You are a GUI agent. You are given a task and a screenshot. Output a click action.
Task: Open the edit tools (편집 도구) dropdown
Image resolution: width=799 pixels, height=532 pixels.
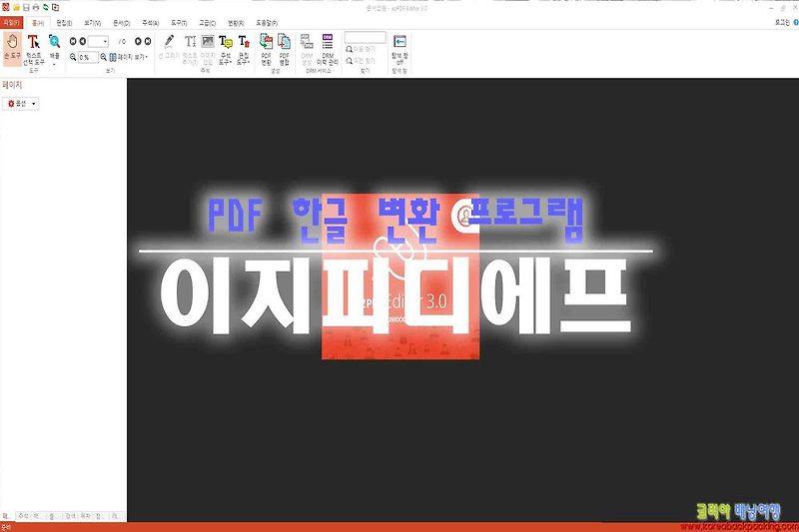pyautogui.click(x=244, y=49)
